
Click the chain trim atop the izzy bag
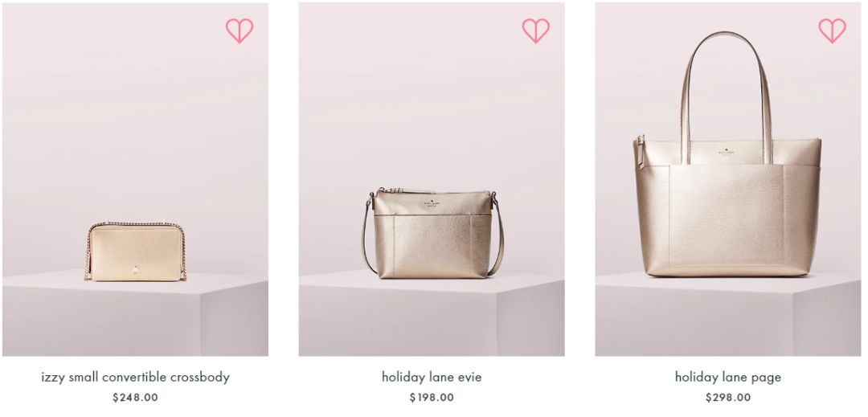136,224
